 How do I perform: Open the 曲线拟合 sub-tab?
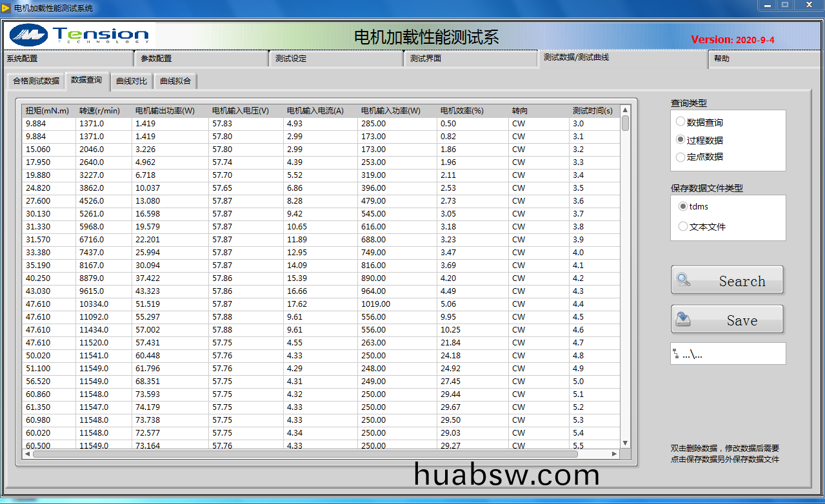click(x=175, y=81)
